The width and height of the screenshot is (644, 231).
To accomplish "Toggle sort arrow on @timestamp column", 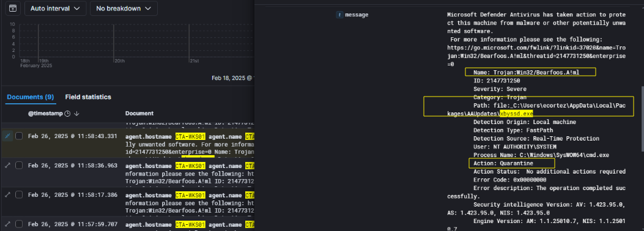I will 76,113.
